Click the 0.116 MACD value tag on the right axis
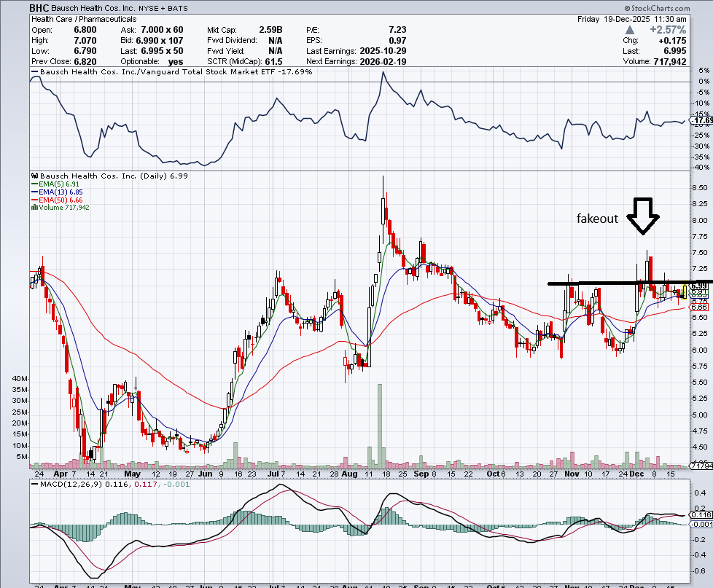Image resolution: width=713 pixels, height=588 pixels. coord(701,515)
